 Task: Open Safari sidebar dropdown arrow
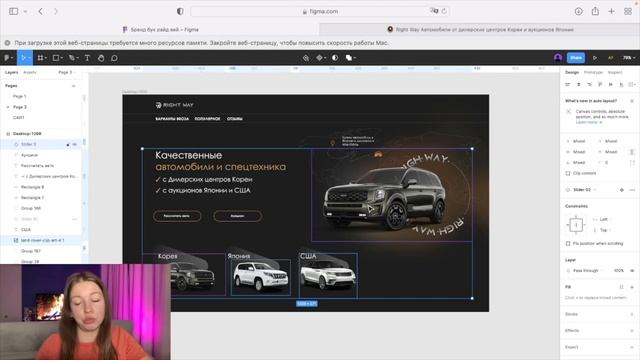(x=25, y=11)
